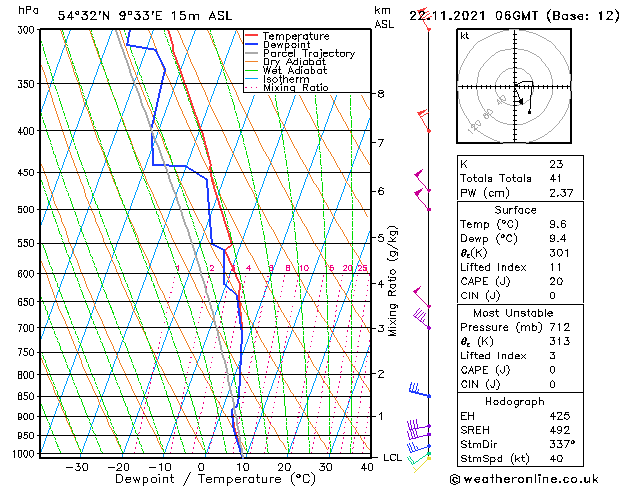Click the '850' pressure level label
The image size is (629, 486).
click(x=28, y=397)
